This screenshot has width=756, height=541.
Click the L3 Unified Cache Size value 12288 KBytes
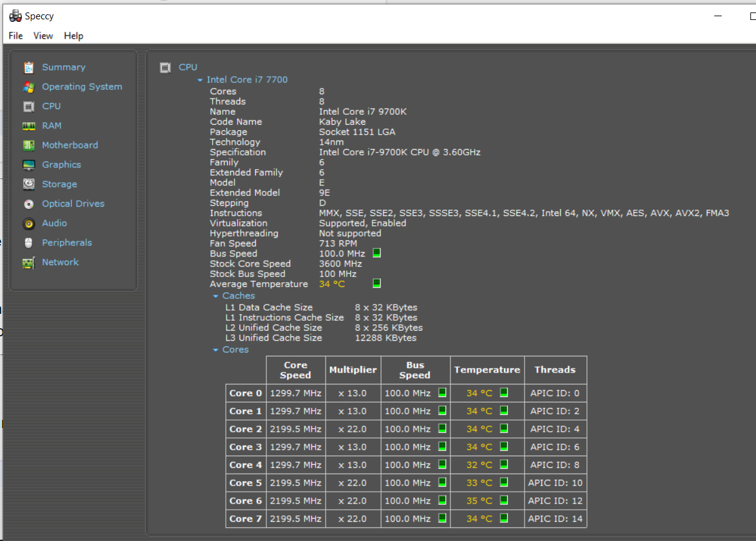click(x=385, y=338)
